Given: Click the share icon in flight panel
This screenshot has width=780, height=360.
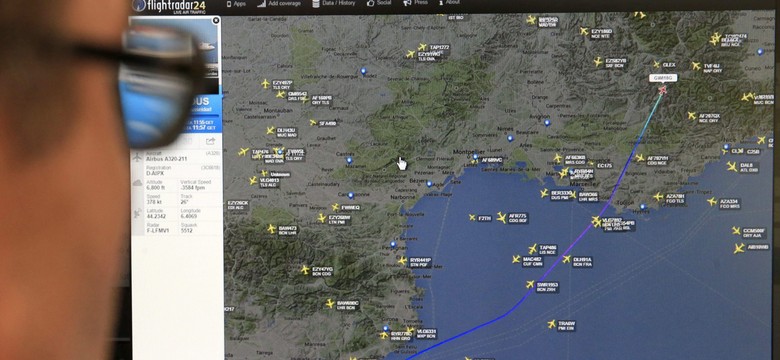Looking at the screenshot, I should 210,142.
